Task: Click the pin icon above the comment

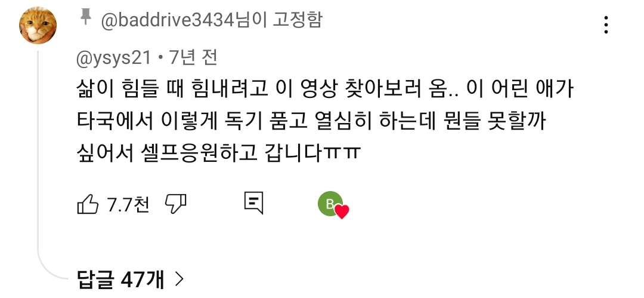Action: tap(85, 17)
